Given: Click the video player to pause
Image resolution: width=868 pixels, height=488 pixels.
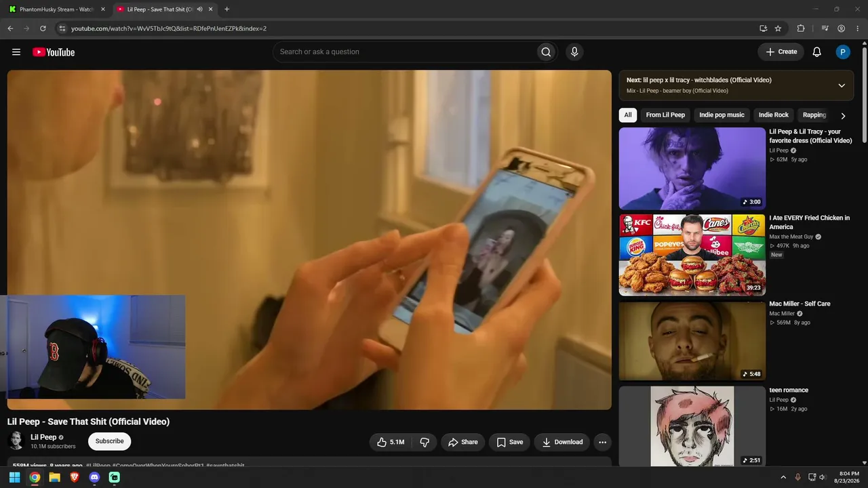Looking at the screenshot, I should [309, 240].
